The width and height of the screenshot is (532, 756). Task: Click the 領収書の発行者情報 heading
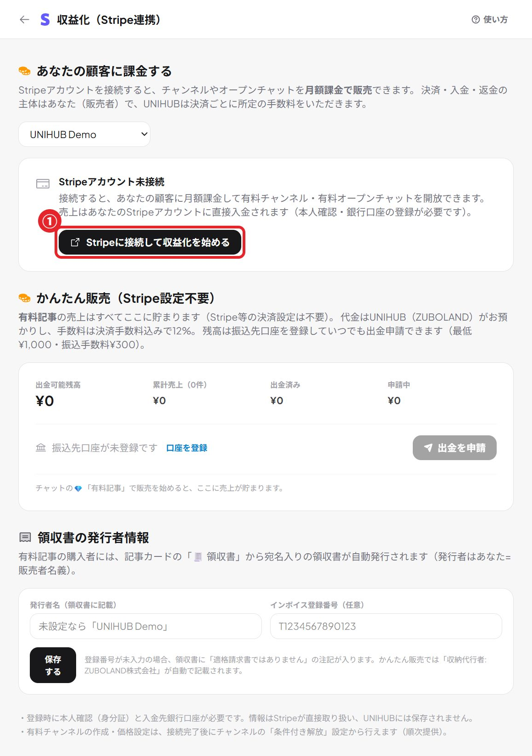94,537
